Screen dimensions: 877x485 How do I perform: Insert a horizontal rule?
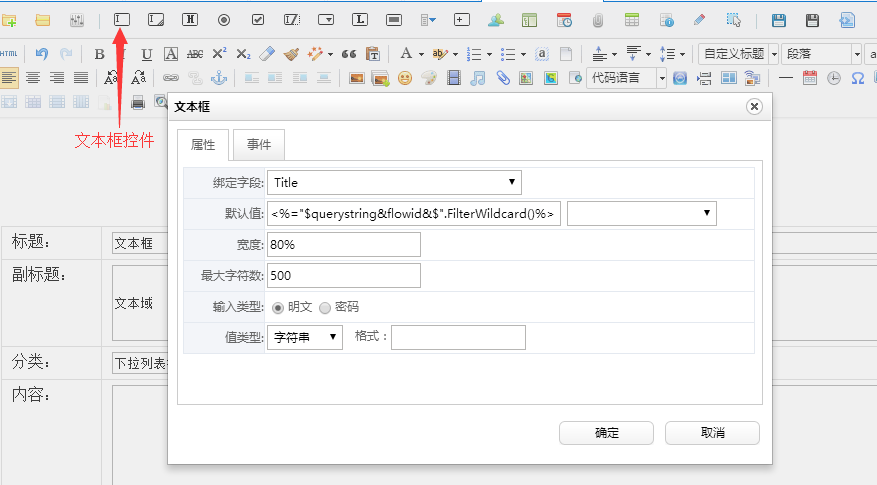coord(786,78)
